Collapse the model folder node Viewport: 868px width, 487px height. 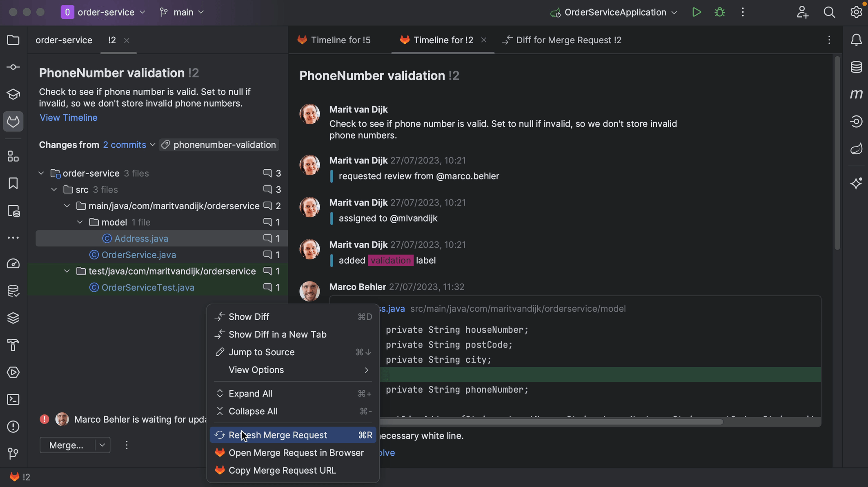tap(80, 222)
